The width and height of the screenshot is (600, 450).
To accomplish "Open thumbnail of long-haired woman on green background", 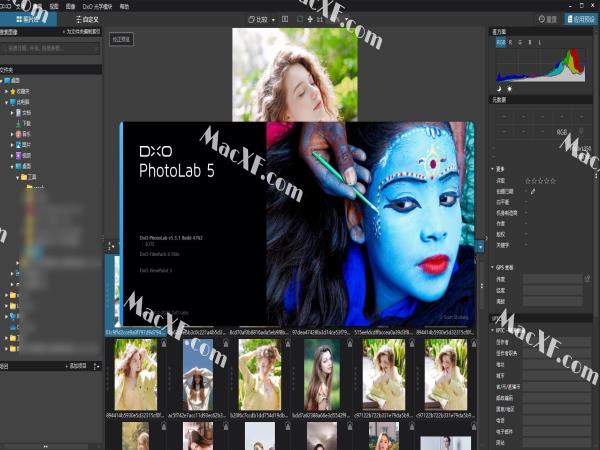I will [x=322, y=375].
